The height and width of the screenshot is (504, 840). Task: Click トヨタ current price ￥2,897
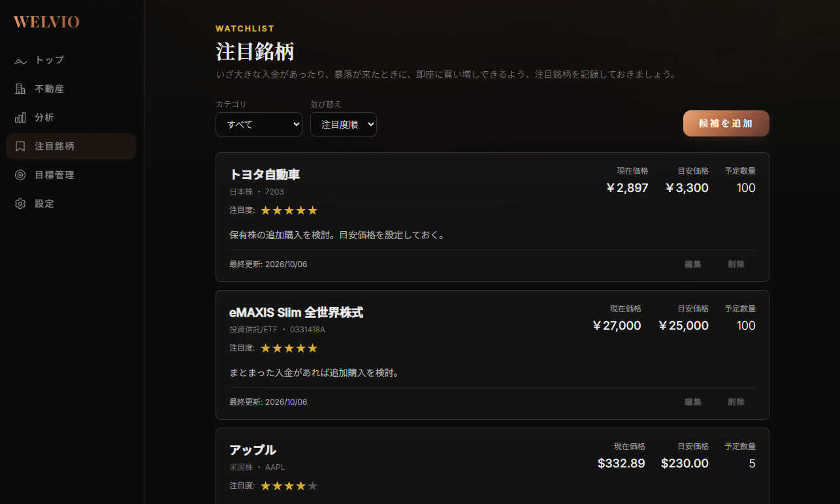tap(627, 188)
